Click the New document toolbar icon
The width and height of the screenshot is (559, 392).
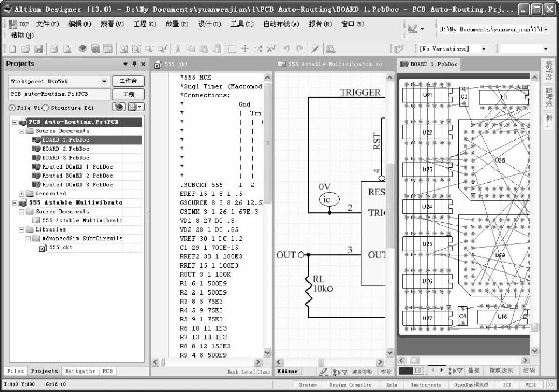12,48
